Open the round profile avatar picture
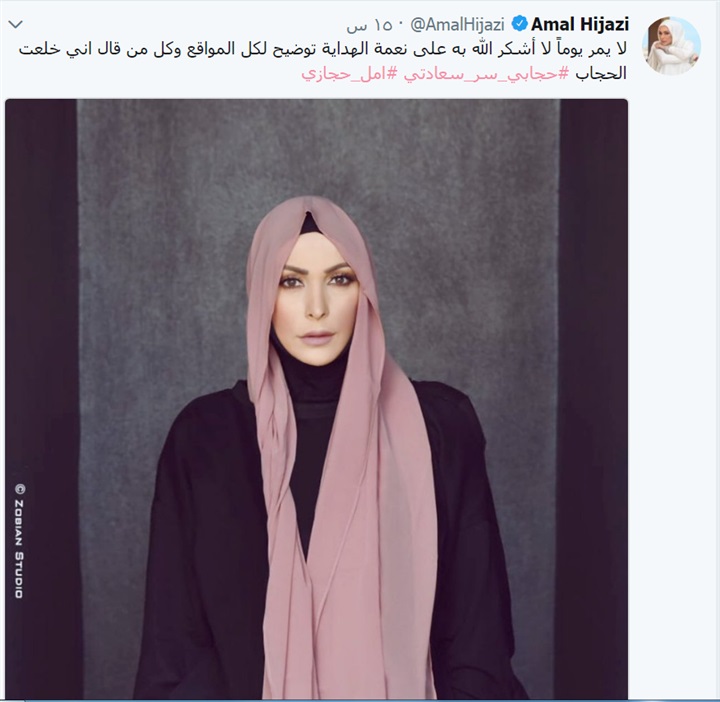Screen dimensions: 720x702 (671, 45)
